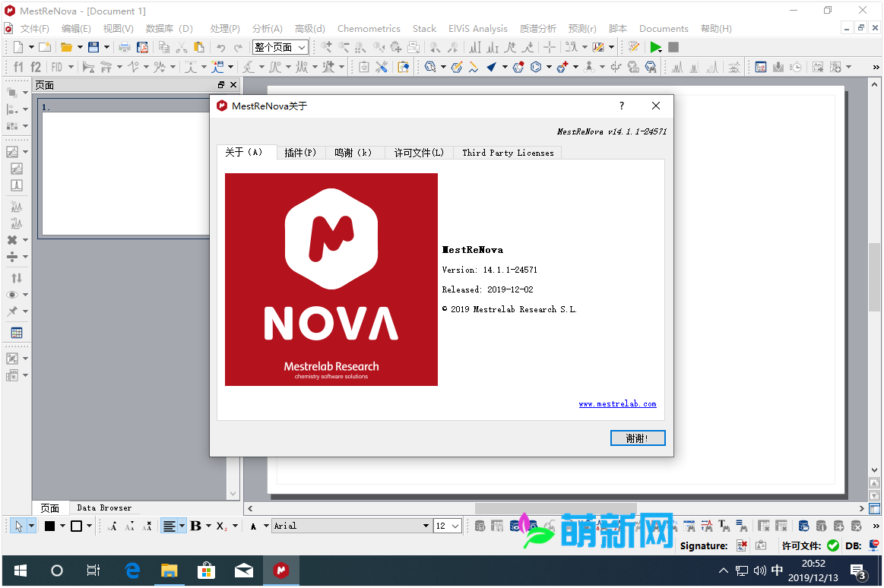Expand the toolbar overflow chevron at top right
The image size is (884, 588).
876,68
